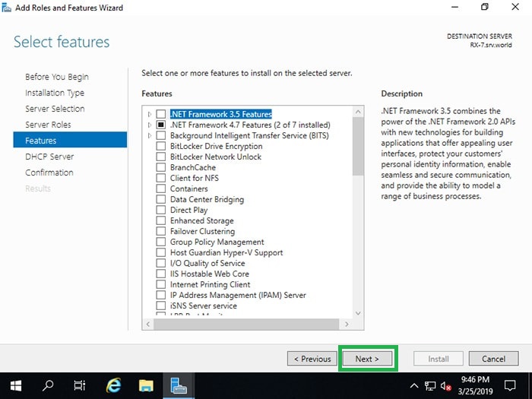Launch Internet Explorer from the taskbar

pyautogui.click(x=113, y=385)
